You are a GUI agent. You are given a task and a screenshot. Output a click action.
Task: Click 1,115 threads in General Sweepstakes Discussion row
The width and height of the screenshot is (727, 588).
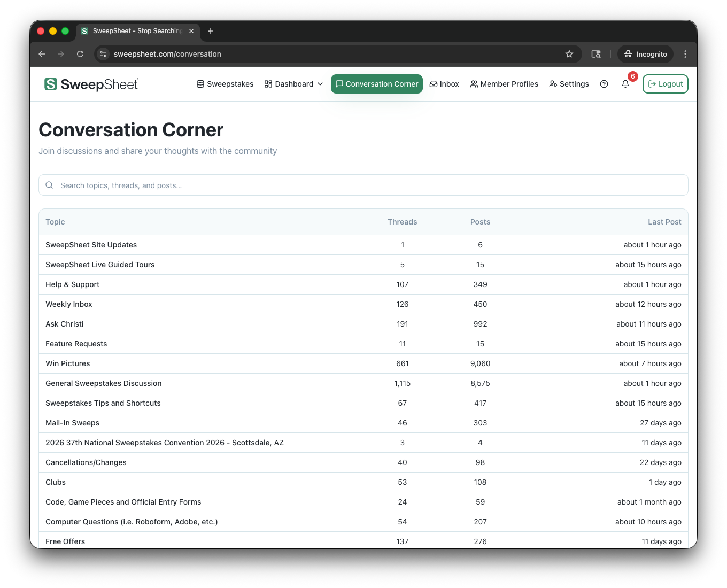(402, 383)
